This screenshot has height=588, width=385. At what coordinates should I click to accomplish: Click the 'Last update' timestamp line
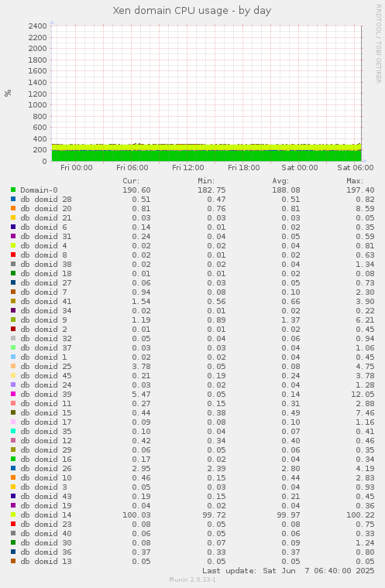(288, 571)
